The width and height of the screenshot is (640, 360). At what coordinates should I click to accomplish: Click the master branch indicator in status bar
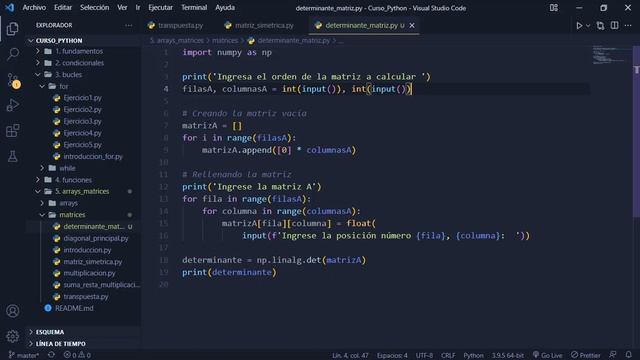pos(24,355)
